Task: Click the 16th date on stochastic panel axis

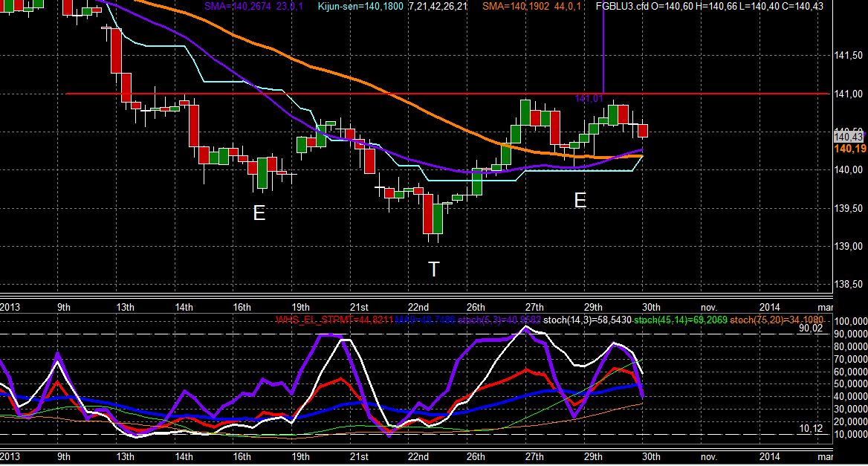Action: coord(242,456)
